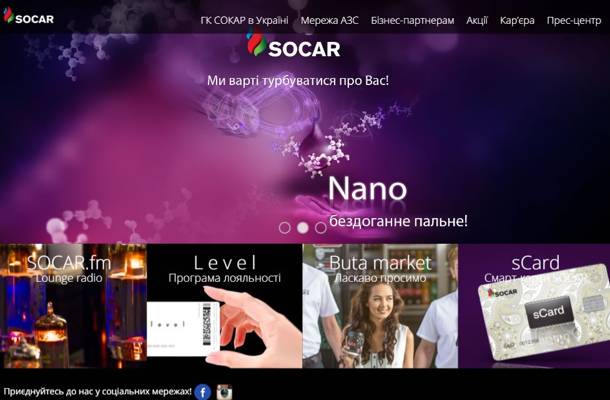Click the large SOCAR banner logo
The image size is (610, 400).
294,44
